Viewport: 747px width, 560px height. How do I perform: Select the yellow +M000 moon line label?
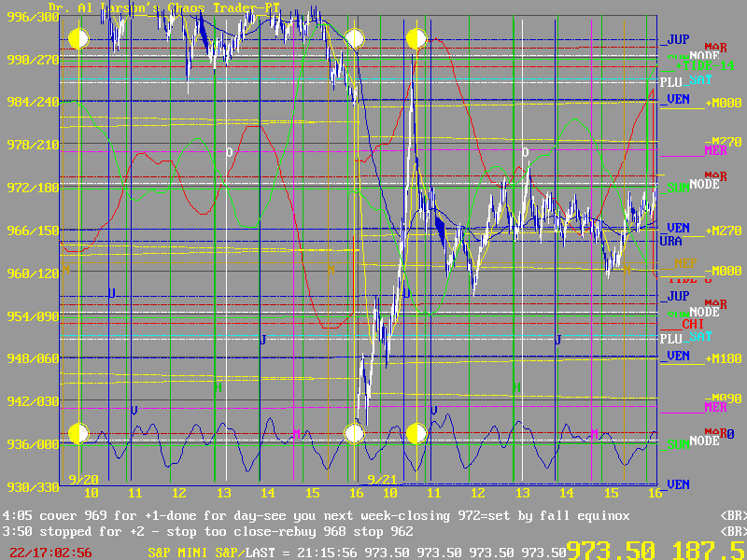[724, 102]
